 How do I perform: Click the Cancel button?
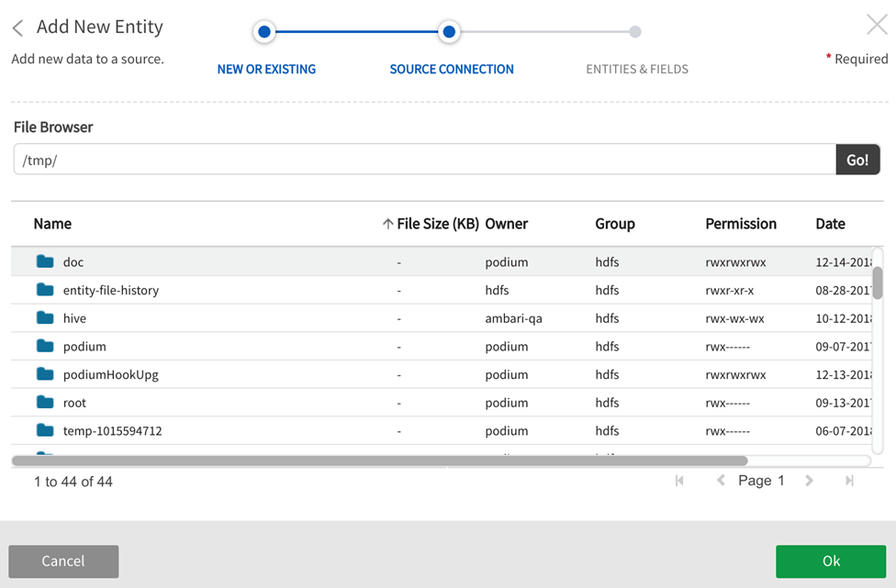pyautogui.click(x=63, y=561)
